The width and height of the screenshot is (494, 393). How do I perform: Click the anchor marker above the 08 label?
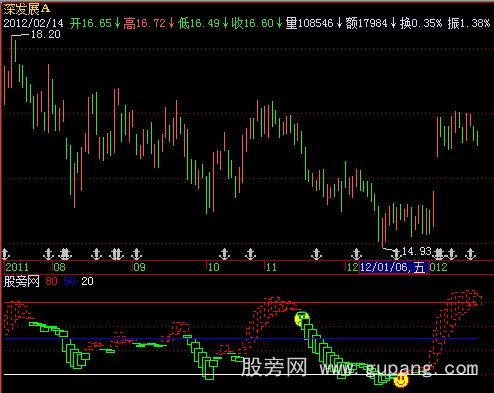(x=49, y=254)
